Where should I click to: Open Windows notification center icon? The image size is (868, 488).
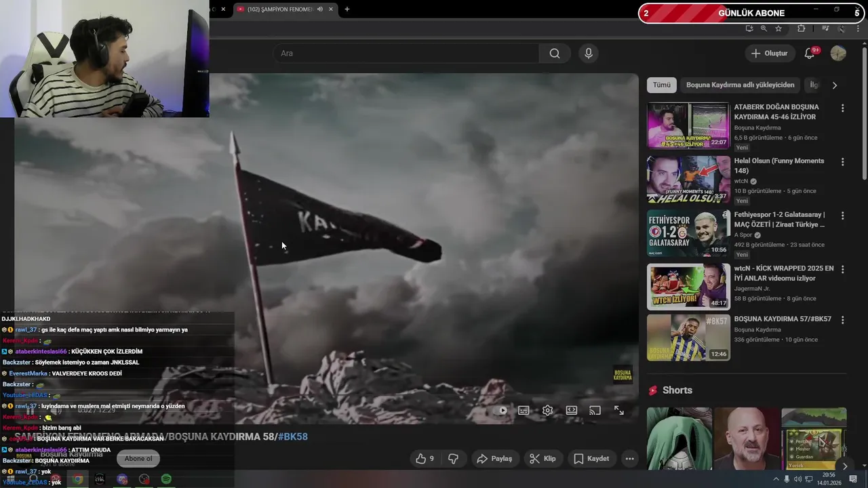[x=853, y=479]
